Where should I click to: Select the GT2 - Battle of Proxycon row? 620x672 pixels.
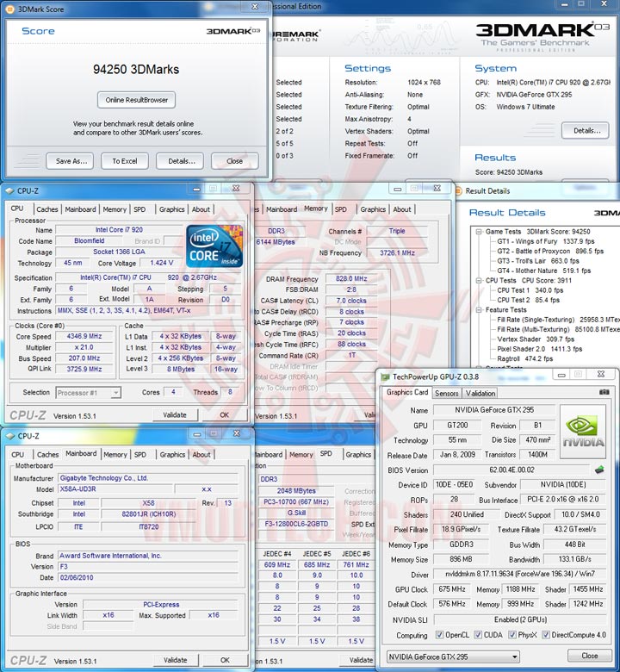click(550, 252)
